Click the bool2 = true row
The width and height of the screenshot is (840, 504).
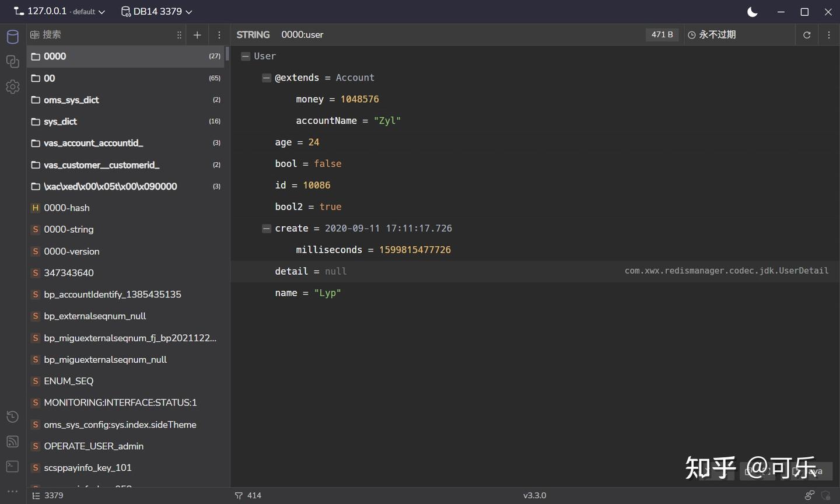[534, 207]
